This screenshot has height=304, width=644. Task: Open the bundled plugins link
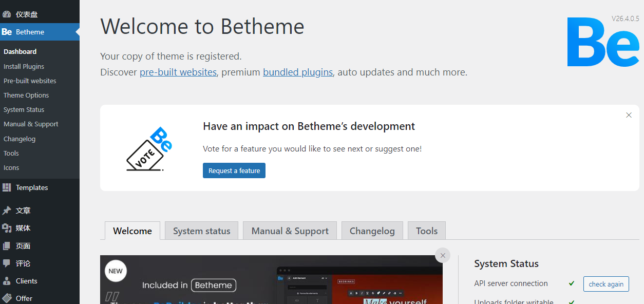298,72
